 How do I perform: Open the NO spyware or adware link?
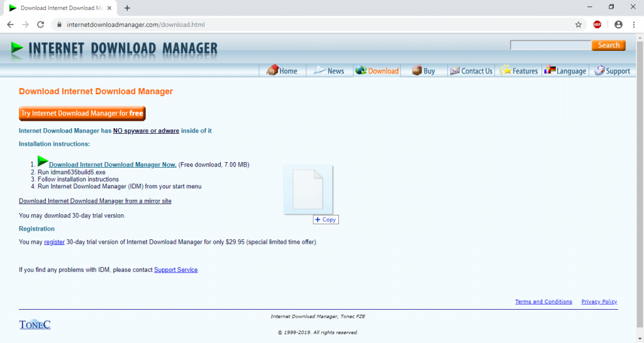pos(146,131)
